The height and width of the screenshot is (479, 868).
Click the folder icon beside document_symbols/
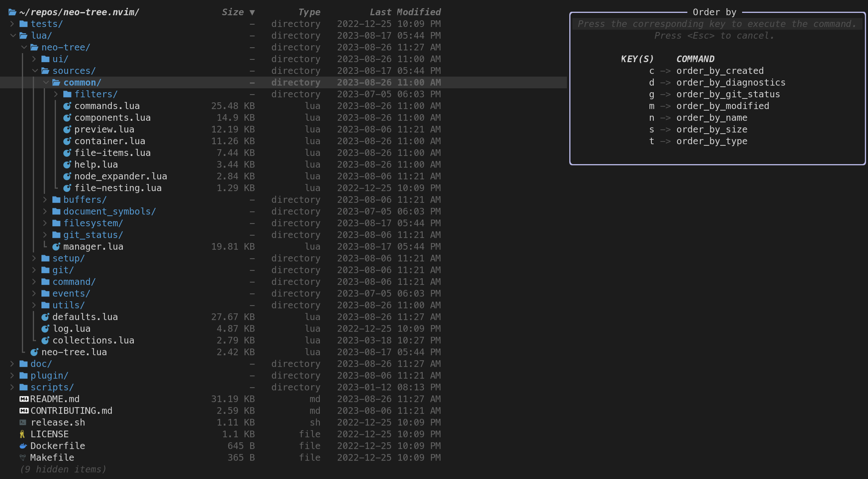click(56, 211)
